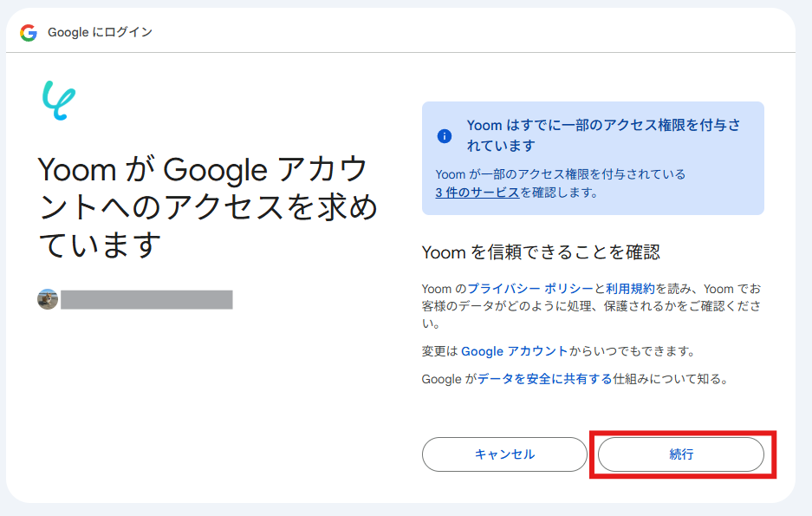Screen dimensions: 812x516
Task: Click the Yoom app logo
Action: [x=58, y=101]
